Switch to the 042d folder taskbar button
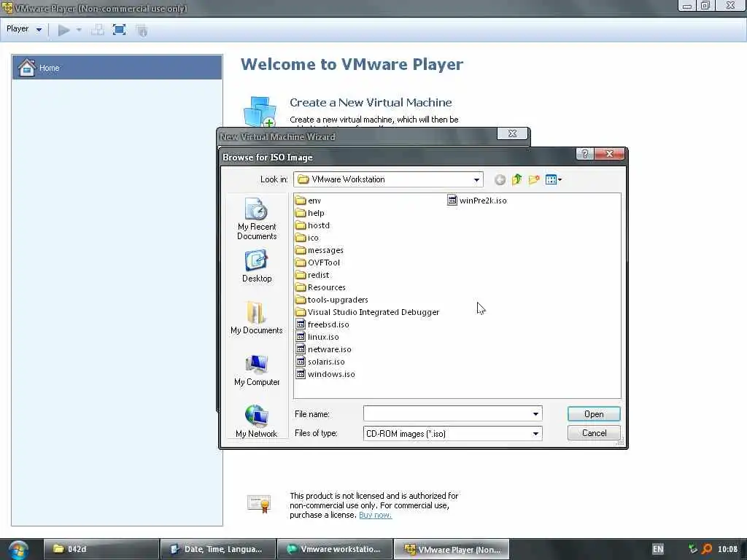747x560 pixels. [x=101, y=549]
